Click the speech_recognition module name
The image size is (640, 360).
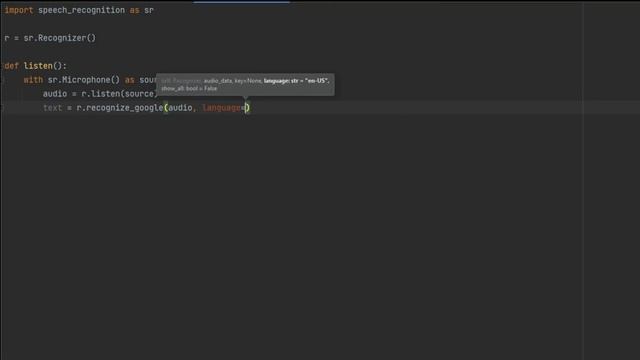[81, 10]
